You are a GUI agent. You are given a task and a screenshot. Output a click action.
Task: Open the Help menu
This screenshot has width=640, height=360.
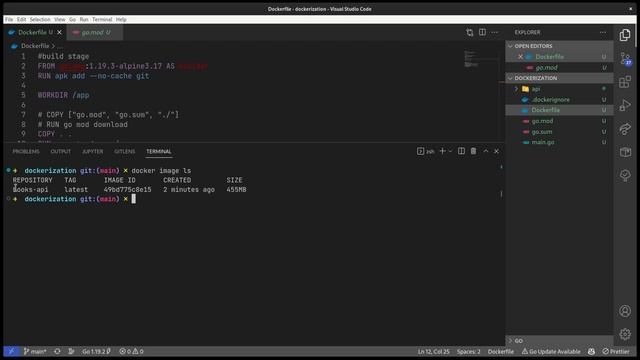point(121,19)
